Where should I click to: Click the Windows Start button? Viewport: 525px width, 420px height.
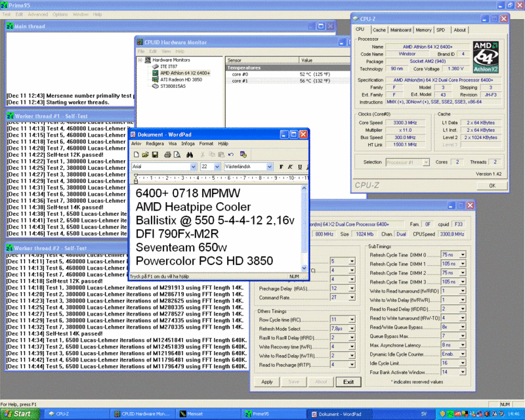(20, 414)
